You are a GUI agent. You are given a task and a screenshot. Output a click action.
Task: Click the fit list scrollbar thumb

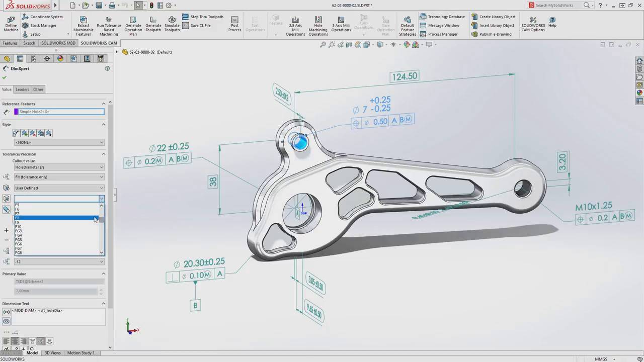102,220
